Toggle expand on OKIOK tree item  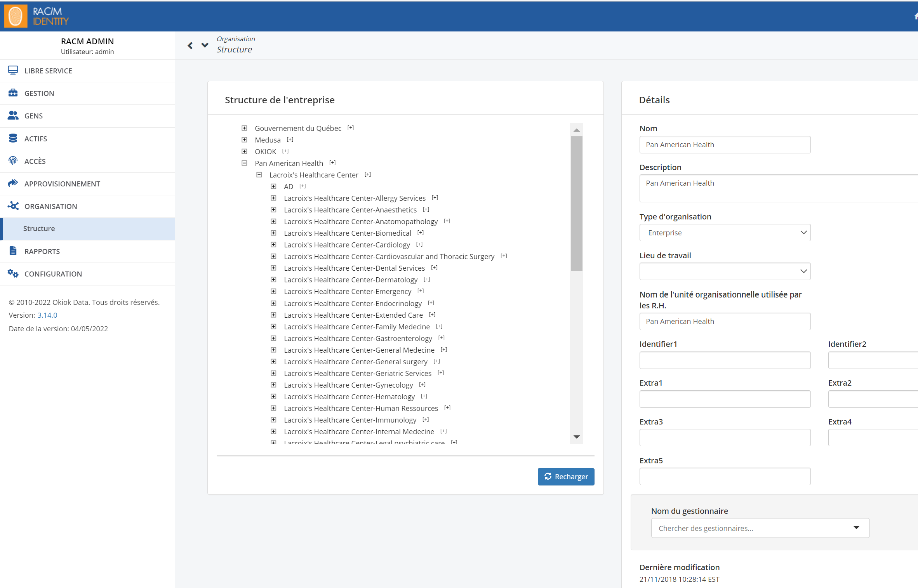245,151
